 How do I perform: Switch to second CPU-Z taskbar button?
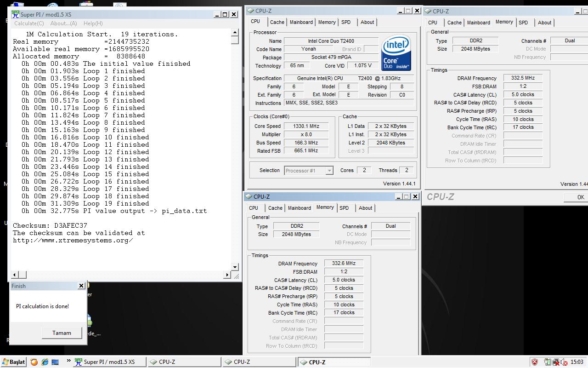(260, 362)
